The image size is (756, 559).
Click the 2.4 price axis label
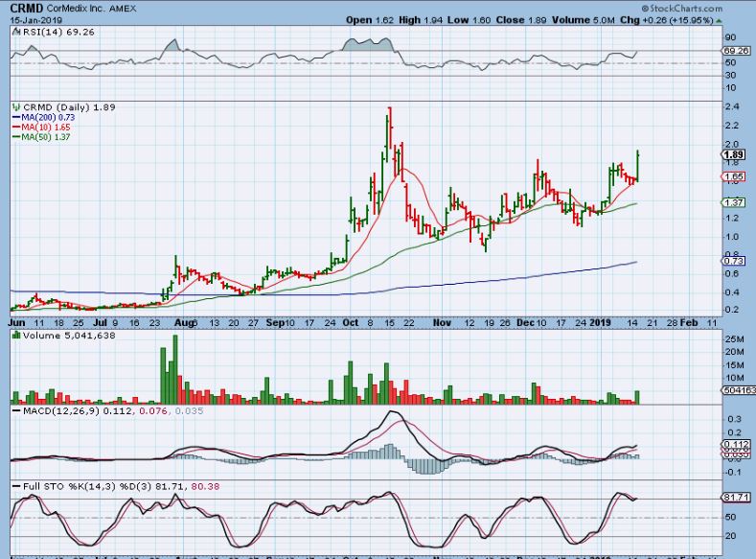pos(732,106)
